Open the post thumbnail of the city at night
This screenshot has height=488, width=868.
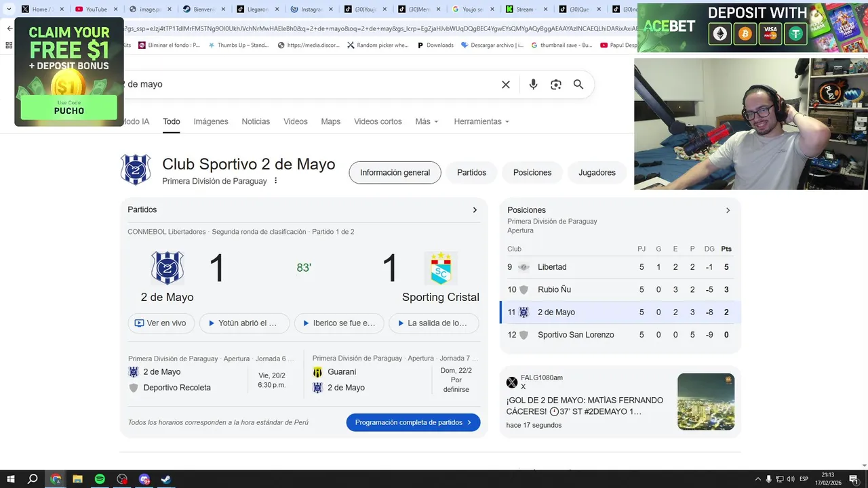706,402
